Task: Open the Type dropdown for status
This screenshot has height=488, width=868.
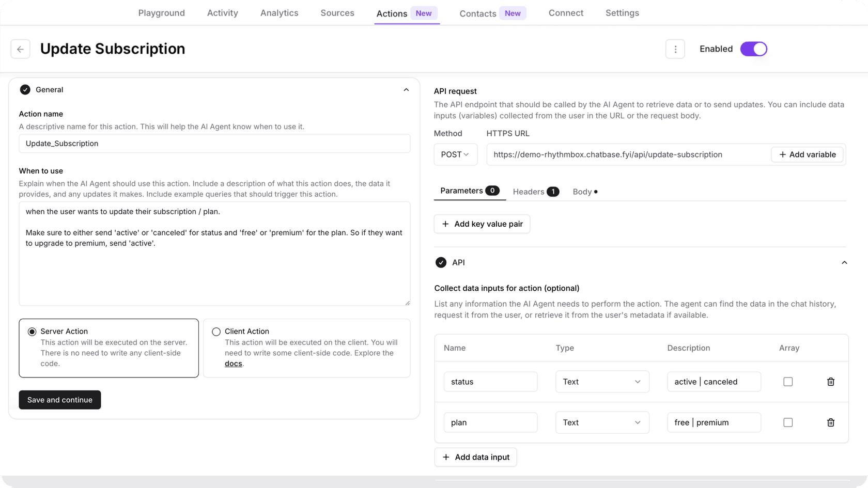Action: [602, 382]
